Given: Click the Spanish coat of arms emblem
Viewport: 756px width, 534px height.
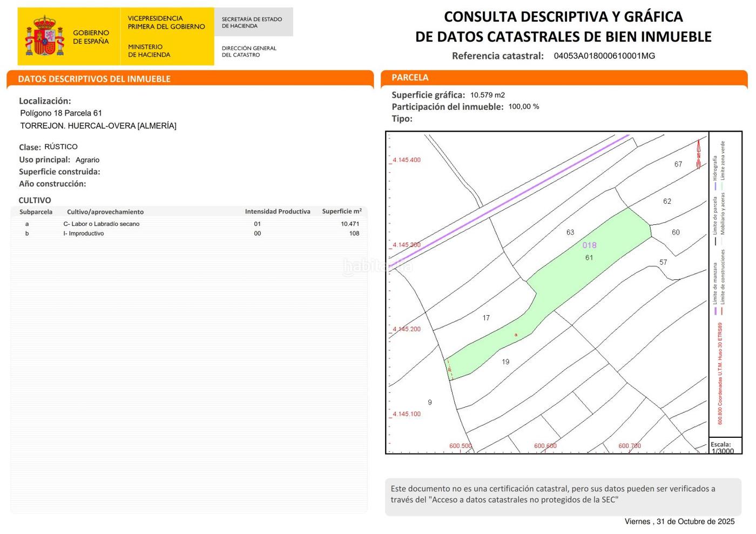Looking at the screenshot, I should tap(44, 36).
